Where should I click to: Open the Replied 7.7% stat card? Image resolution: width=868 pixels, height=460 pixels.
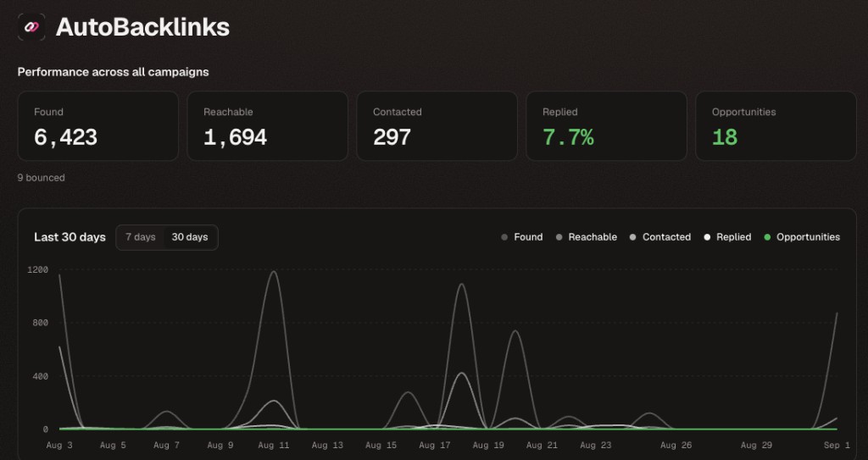click(606, 126)
